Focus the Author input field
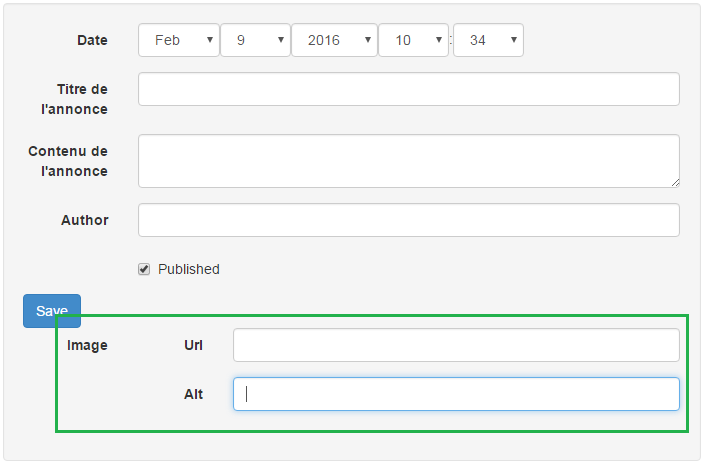 [x=409, y=220]
